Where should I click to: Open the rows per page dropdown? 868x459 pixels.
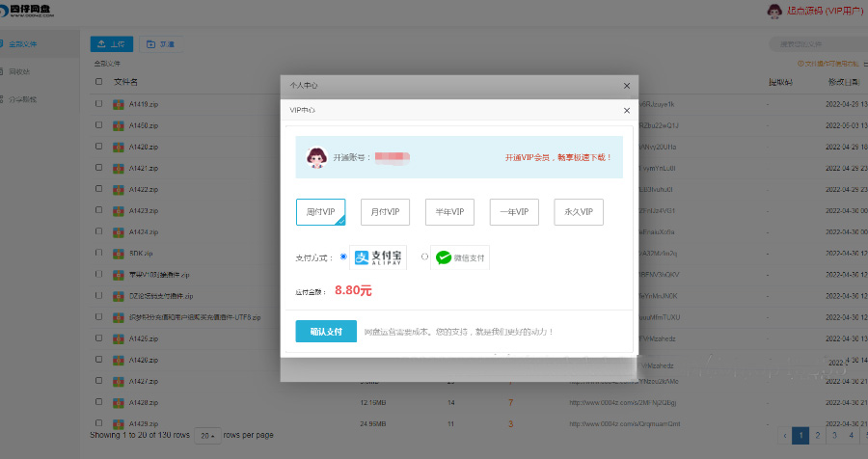click(206, 436)
